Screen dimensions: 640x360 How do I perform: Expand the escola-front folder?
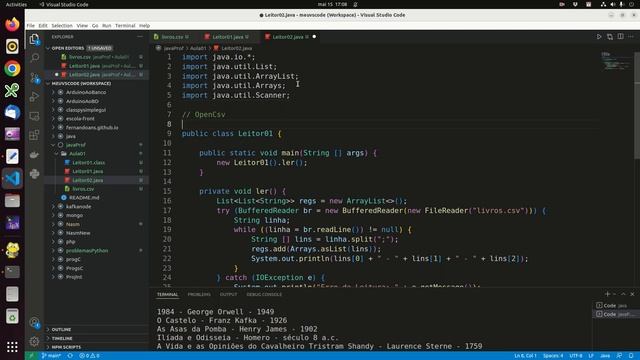80,118
